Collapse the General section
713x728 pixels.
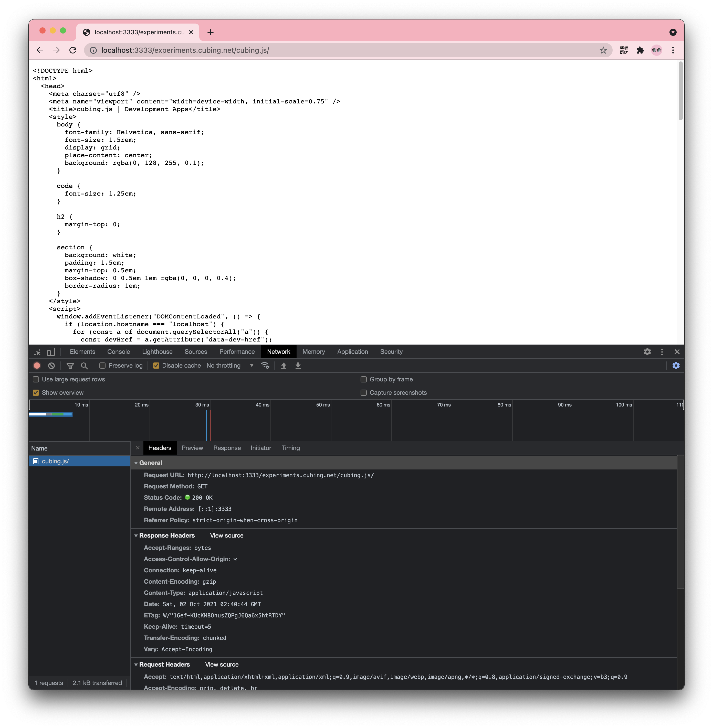136,463
